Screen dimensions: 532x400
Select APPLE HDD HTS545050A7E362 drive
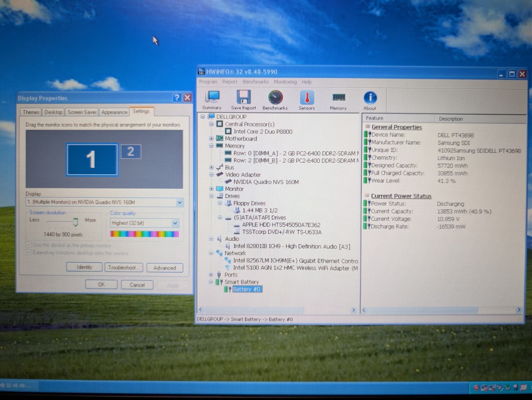281,225
